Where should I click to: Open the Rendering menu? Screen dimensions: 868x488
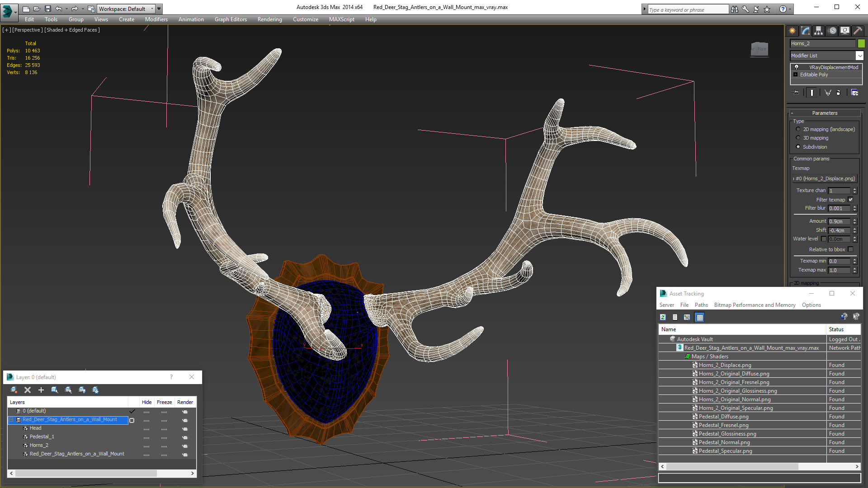click(270, 19)
